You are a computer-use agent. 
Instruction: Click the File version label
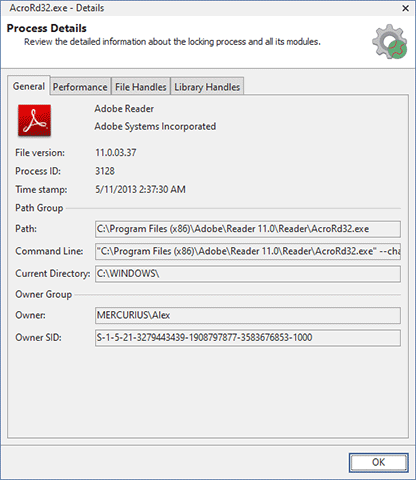(40, 153)
